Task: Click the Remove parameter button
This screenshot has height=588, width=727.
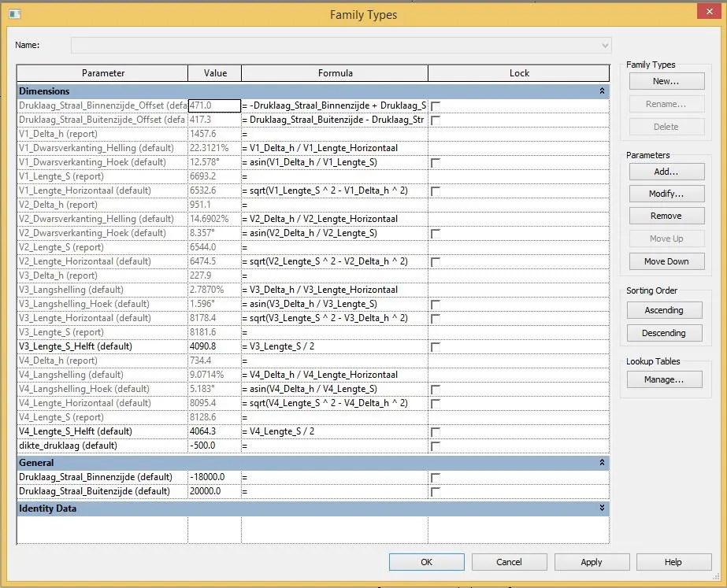Action: [x=666, y=216]
